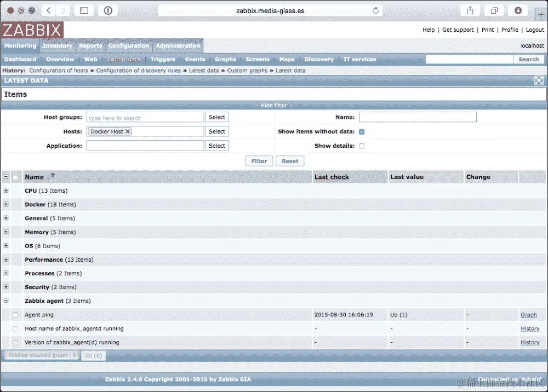
Task: Click the fullscreen icon on the Latest Data bar
Action: (539, 80)
